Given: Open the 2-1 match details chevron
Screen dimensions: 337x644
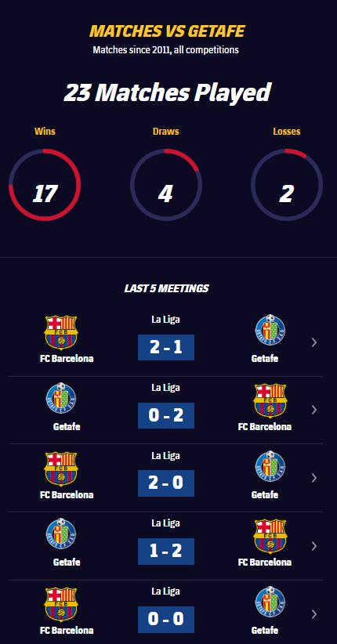Looking at the screenshot, I should click(x=314, y=342).
